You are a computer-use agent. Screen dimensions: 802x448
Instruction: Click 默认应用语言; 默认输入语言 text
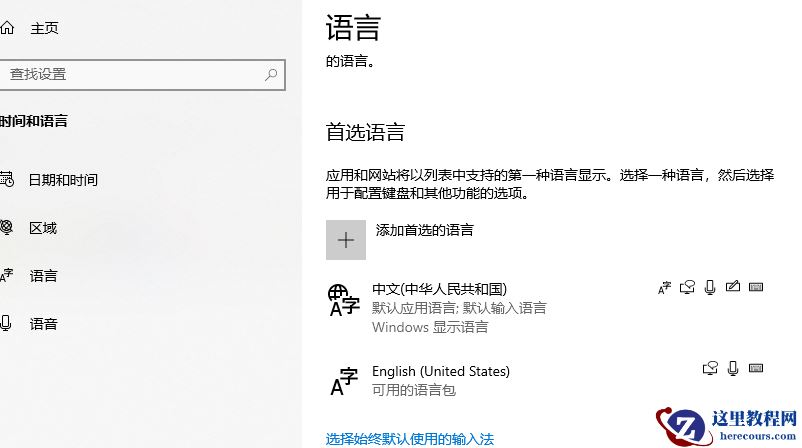pos(459,308)
